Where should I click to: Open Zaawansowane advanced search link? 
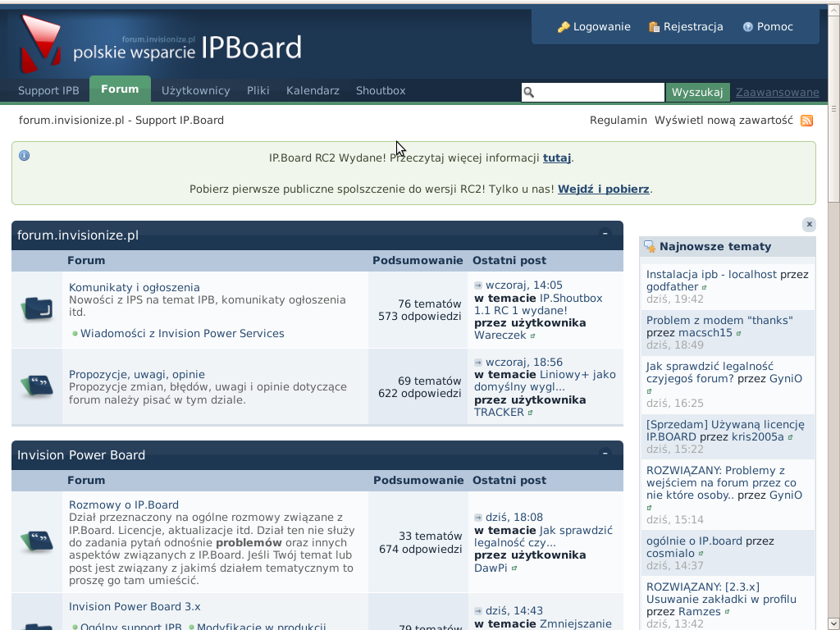[x=777, y=93]
